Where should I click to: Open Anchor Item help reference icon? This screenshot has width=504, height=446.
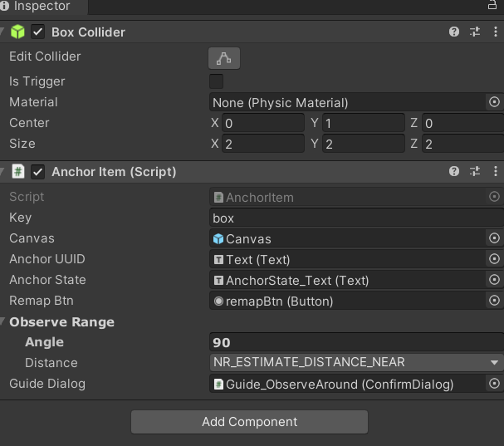point(454,172)
